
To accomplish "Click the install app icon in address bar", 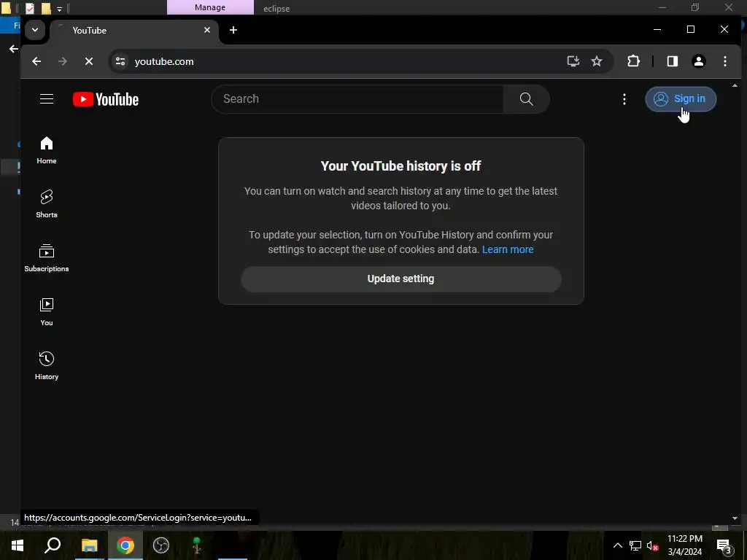I will pos(573,61).
